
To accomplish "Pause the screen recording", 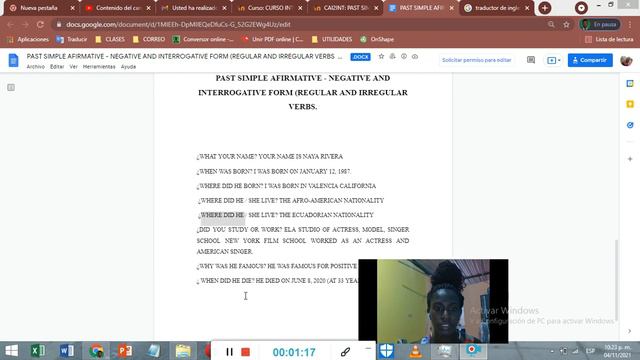I will point(229,352).
